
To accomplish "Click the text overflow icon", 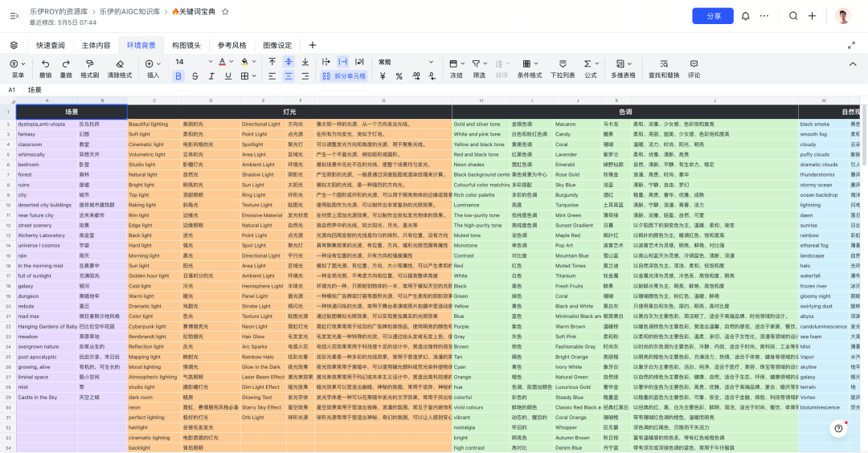I will [326, 62].
